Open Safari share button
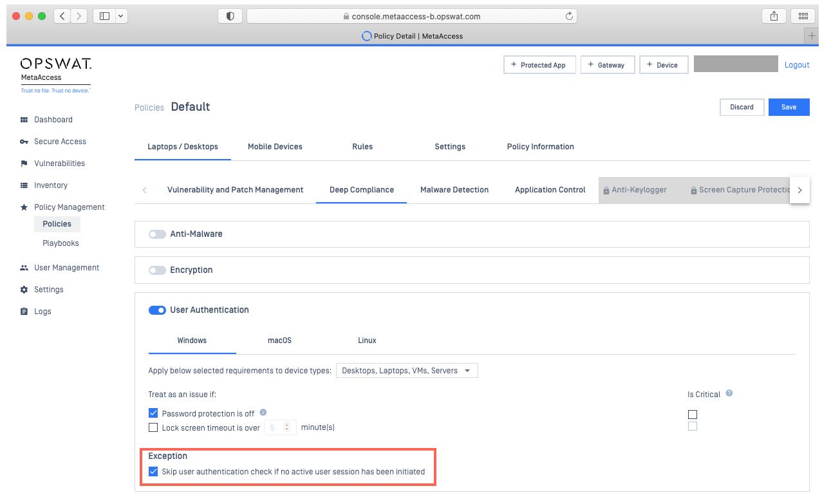This screenshot has height=504, width=822. [x=773, y=16]
